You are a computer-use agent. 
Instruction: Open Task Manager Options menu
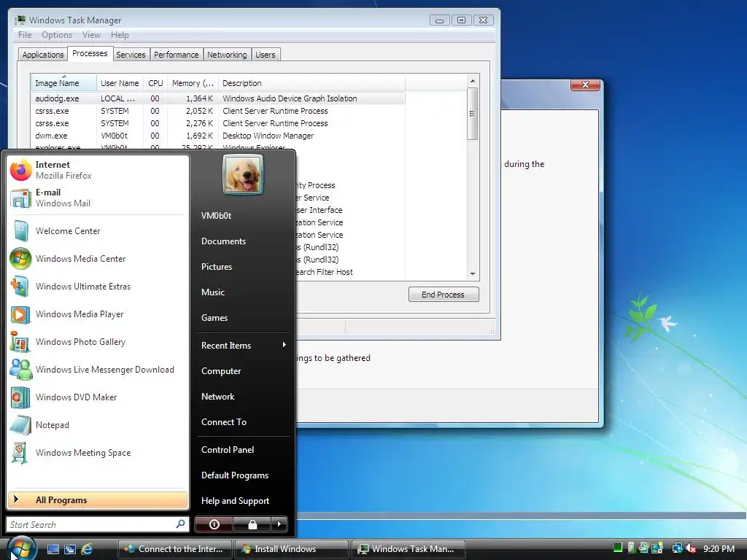57,35
